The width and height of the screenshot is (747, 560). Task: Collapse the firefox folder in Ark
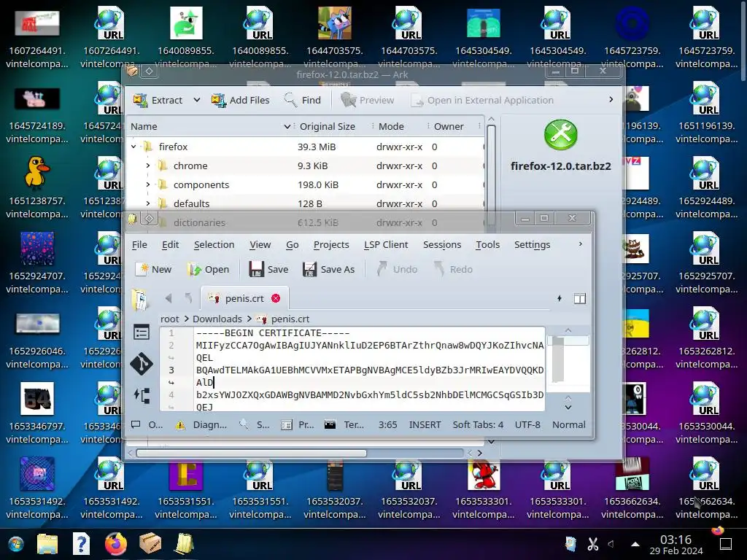coord(134,147)
